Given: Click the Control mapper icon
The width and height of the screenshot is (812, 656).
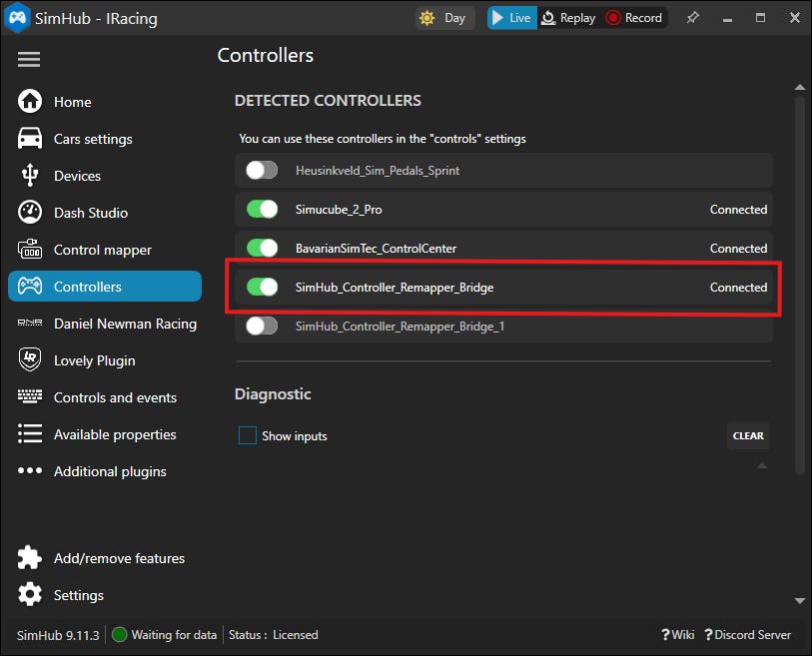Looking at the screenshot, I should click(x=30, y=250).
